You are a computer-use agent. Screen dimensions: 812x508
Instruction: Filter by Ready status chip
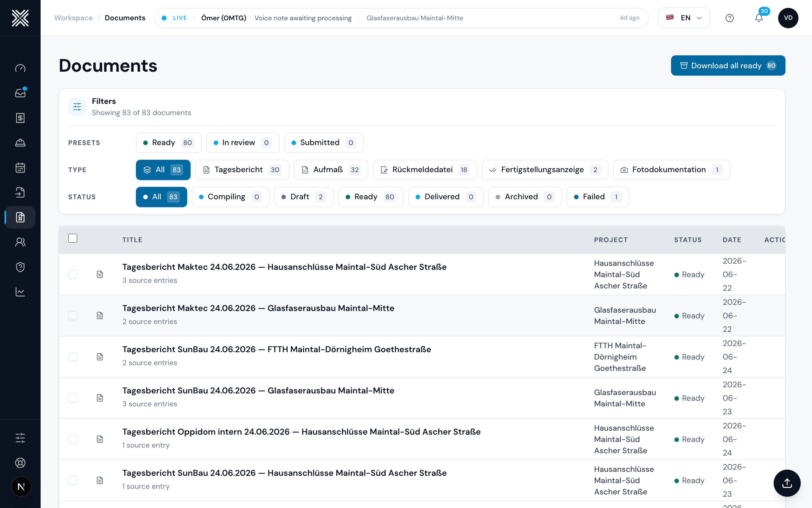[371, 197]
